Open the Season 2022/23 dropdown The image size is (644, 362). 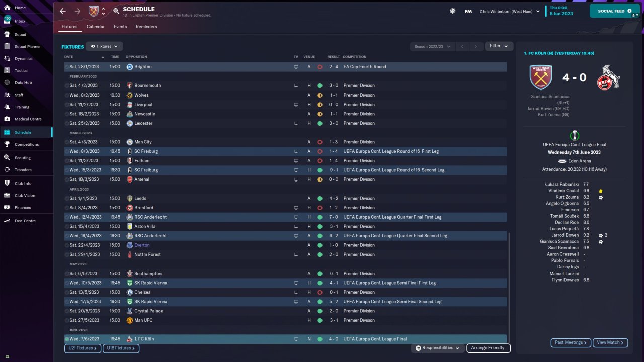click(x=432, y=46)
